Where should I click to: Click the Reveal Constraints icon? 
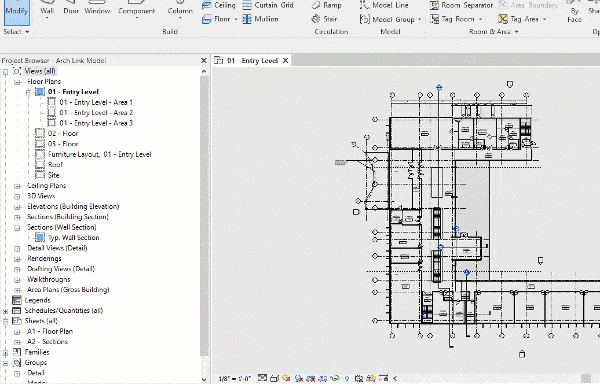click(x=383, y=379)
